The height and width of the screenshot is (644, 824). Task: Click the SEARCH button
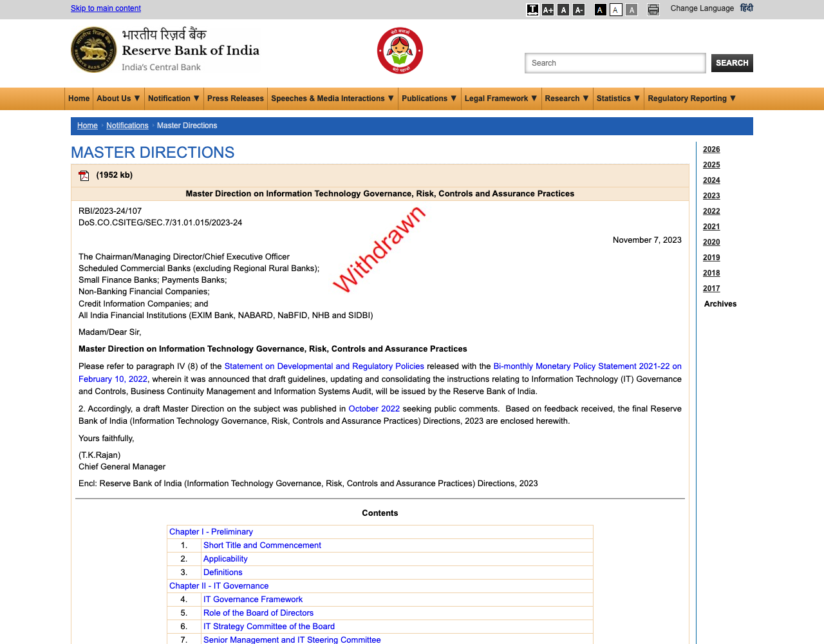pos(732,63)
